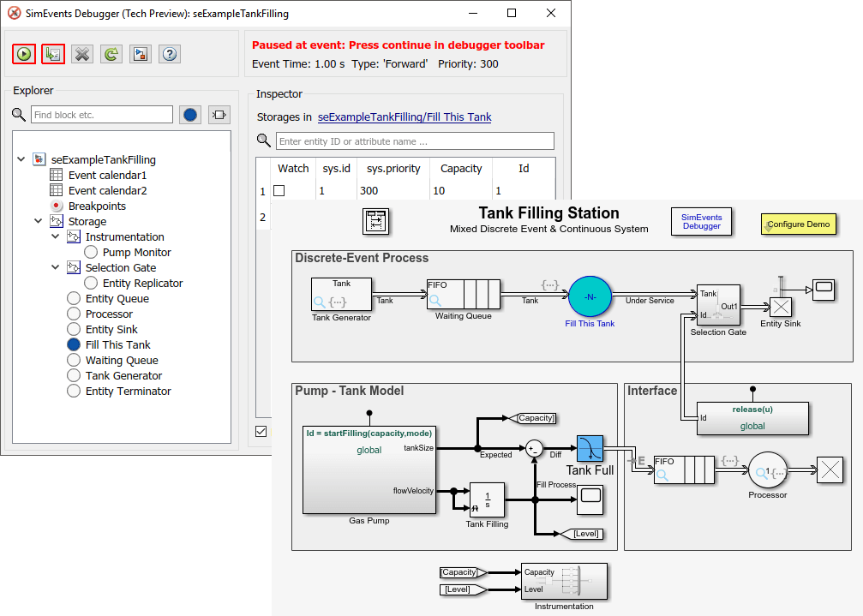Click the cyan Fill This Tank server block
The height and width of the screenshot is (616, 863).
tap(590, 297)
